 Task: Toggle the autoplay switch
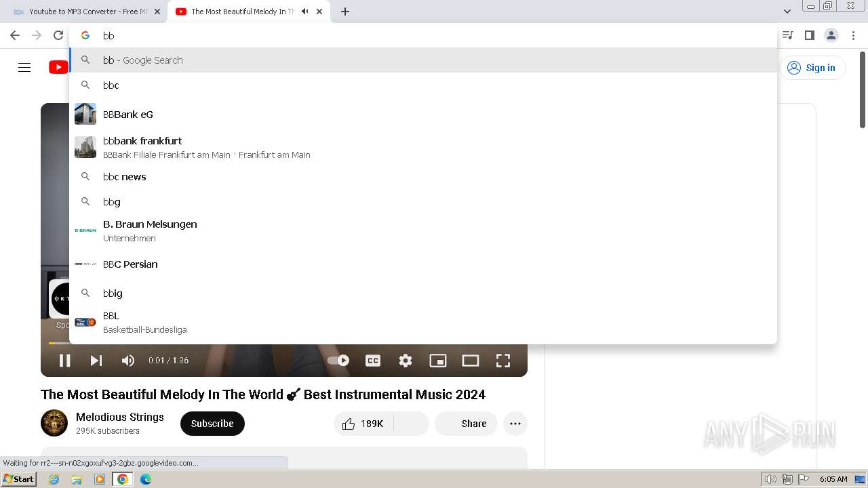338,361
